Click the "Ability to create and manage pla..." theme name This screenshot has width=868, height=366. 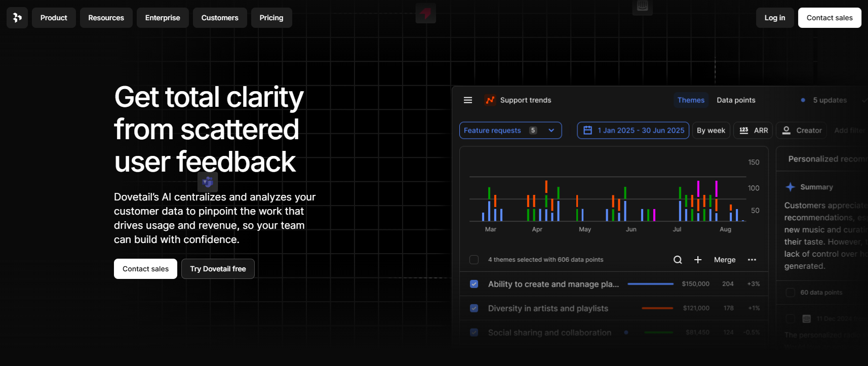click(x=554, y=284)
